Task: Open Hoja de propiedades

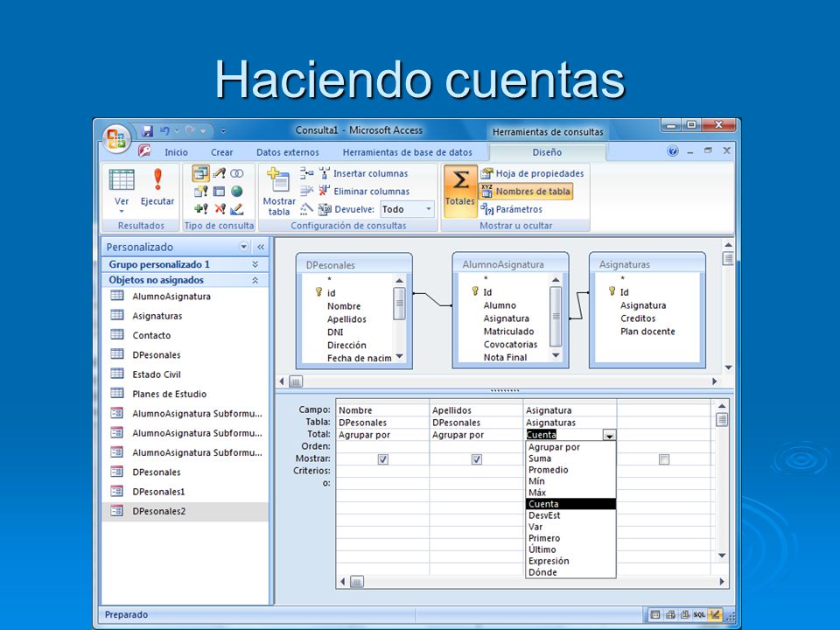Action: pos(532,173)
